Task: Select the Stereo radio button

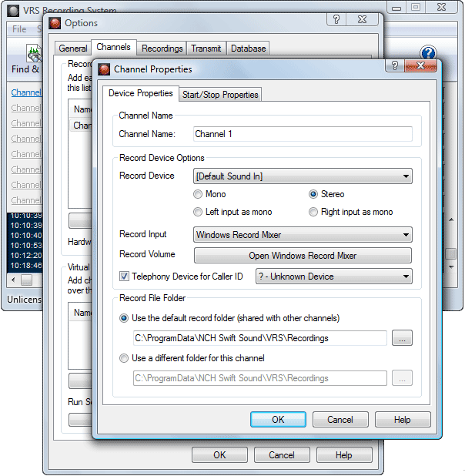Action: click(x=313, y=194)
